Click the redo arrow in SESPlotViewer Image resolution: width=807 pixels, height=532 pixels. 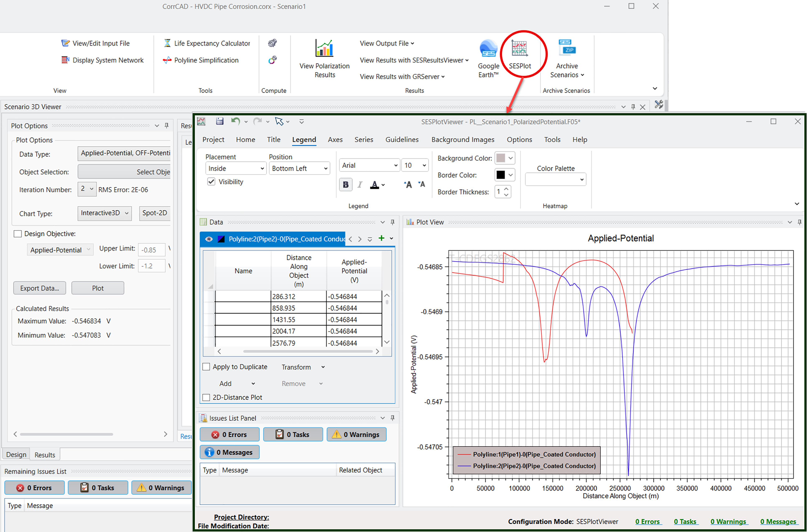tap(257, 121)
